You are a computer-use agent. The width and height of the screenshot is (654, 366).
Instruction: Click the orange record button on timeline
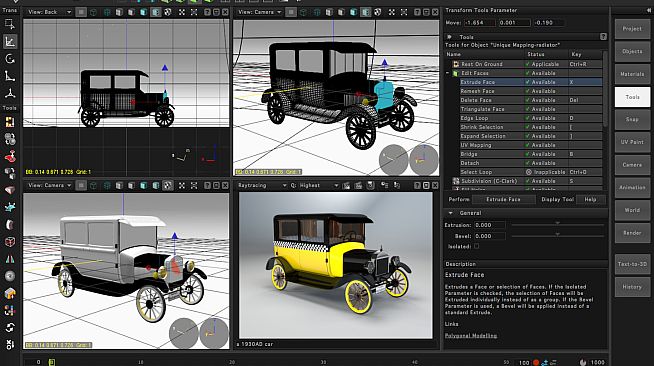coord(536,362)
